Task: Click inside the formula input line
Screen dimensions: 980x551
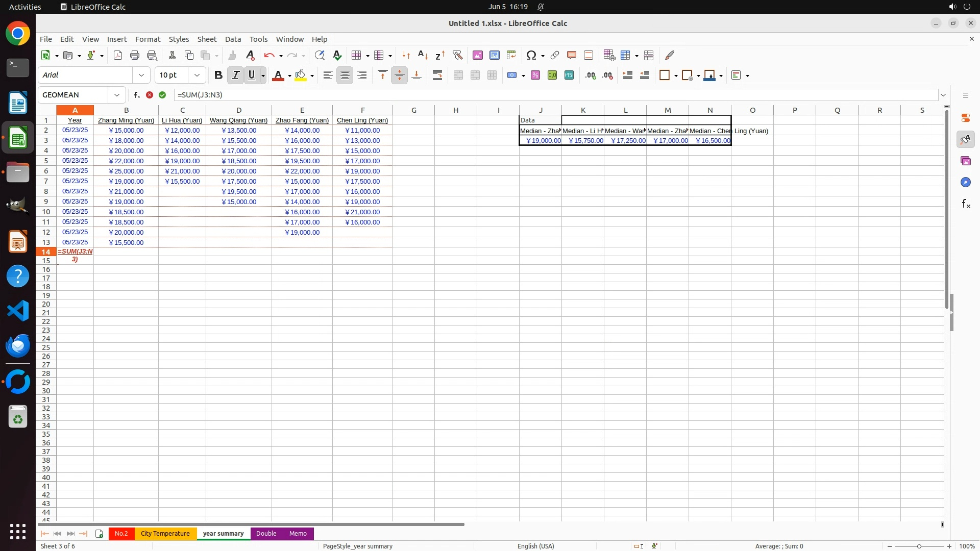Action: 551,95
